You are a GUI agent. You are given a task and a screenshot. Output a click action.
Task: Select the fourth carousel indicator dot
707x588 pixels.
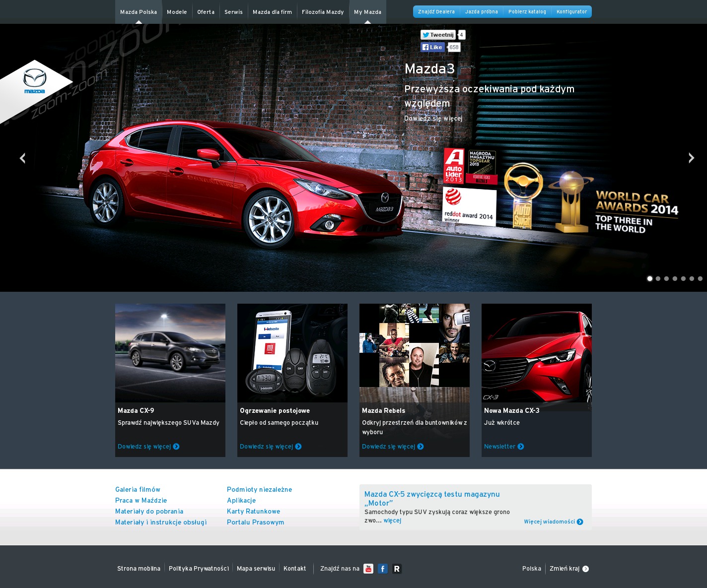(675, 279)
